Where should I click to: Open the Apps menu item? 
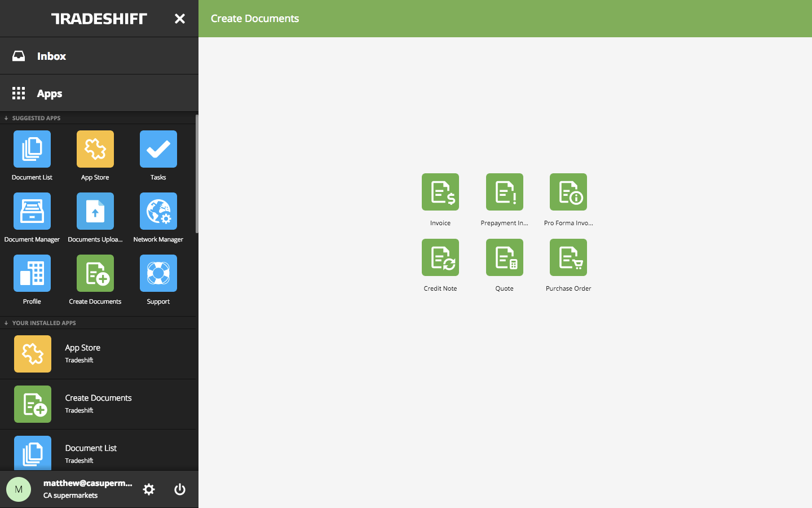pyautogui.click(x=50, y=93)
